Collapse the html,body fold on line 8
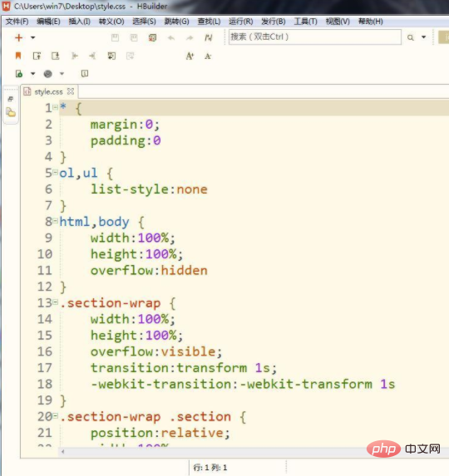 55,221
